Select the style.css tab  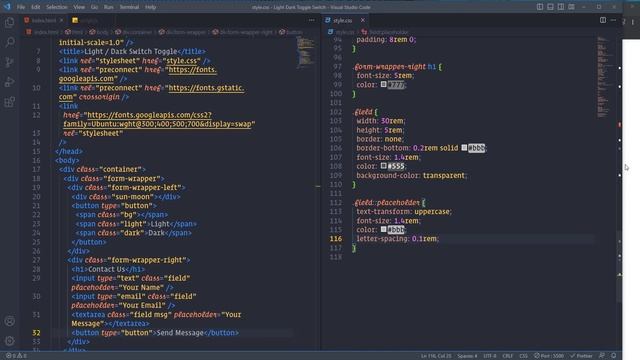click(x=346, y=20)
